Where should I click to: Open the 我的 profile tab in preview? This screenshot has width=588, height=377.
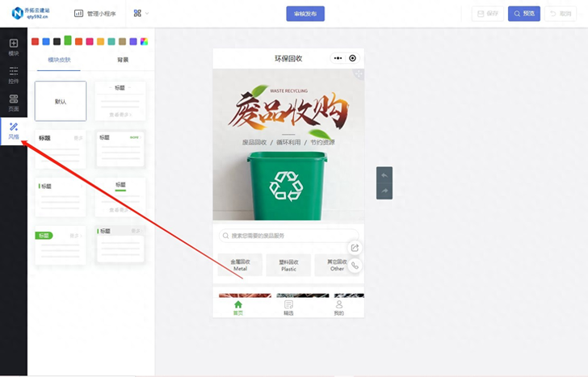pyautogui.click(x=338, y=308)
